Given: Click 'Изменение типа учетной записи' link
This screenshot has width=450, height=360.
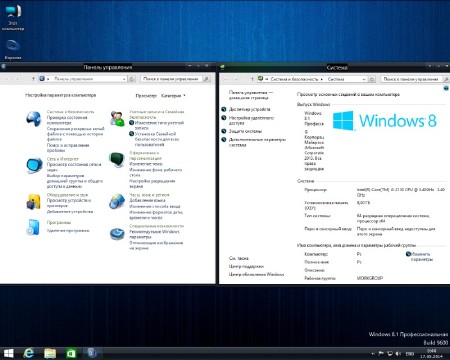Looking at the screenshot, I should tap(159, 125).
